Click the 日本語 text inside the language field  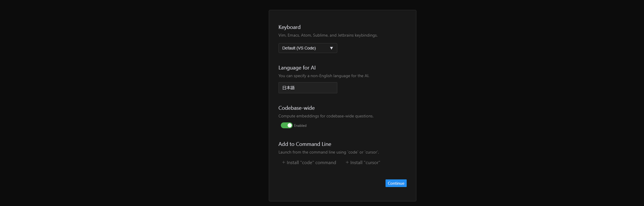288,88
